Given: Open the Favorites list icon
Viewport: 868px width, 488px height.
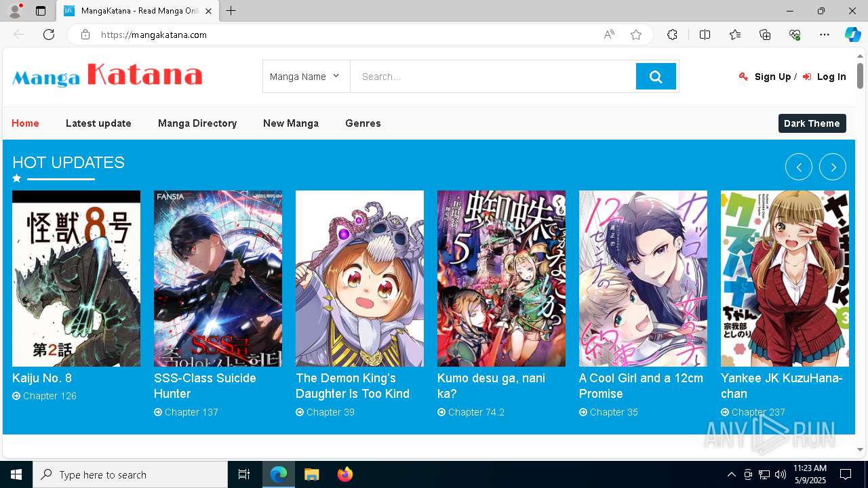Looking at the screenshot, I should coord(735,35).
